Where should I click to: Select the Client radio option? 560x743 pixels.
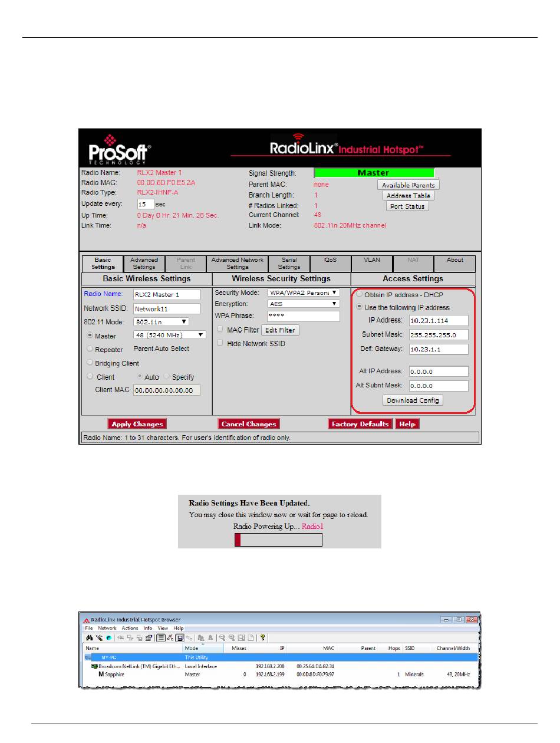click(90, 376)
